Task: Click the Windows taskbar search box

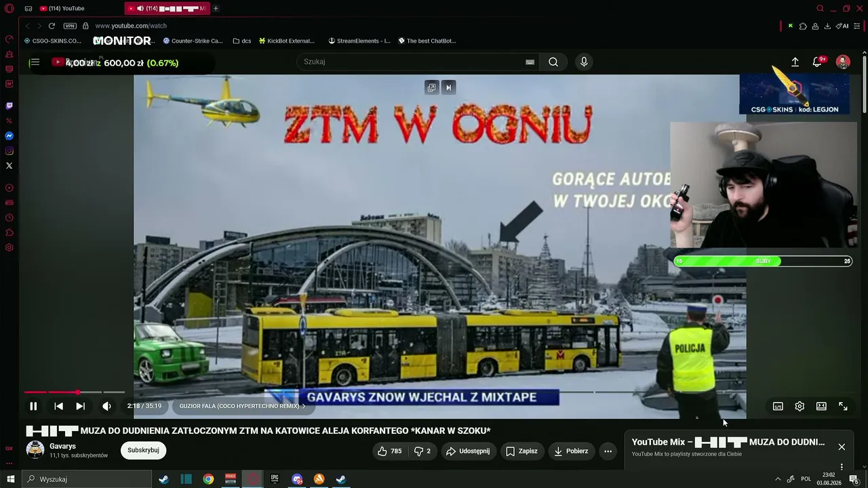Action: point(87,479)
